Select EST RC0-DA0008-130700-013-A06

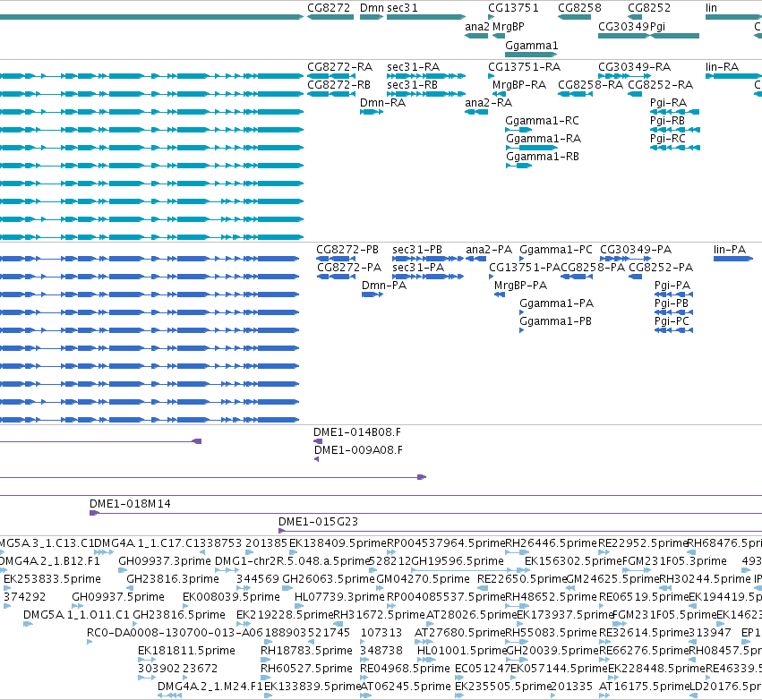(x=175, y=633)
